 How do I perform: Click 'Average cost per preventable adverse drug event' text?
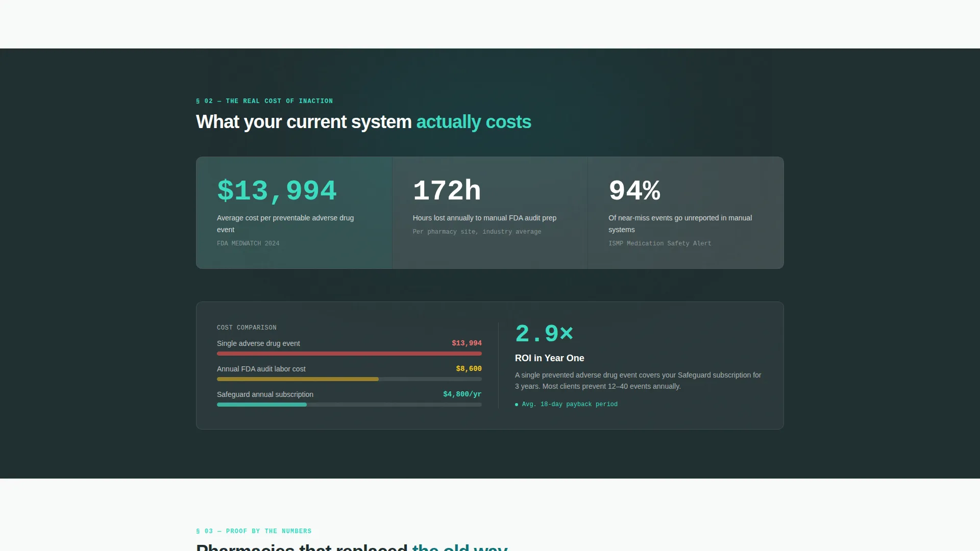tap(285, 223)
